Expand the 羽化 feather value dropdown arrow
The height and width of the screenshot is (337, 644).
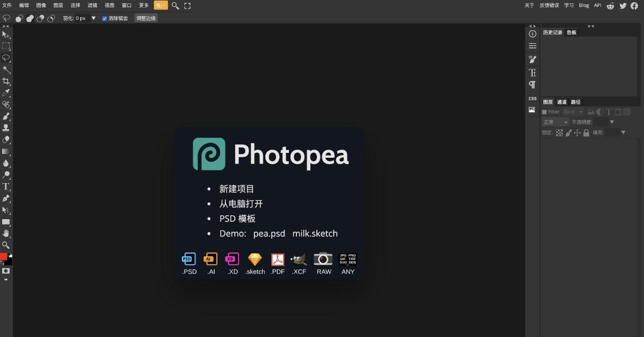tap(94, 18)
